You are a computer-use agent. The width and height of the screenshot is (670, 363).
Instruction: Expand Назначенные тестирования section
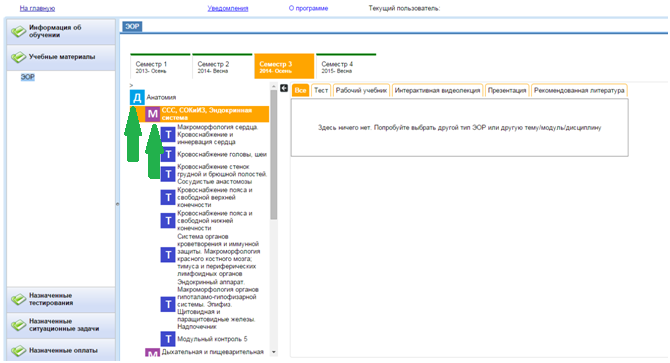pos(61,299)
